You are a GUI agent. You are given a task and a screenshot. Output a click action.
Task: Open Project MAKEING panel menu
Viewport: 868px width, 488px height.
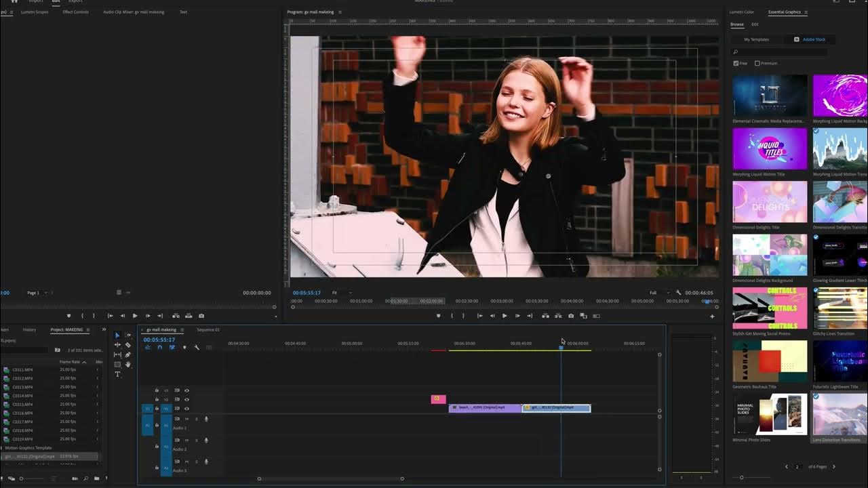coord(87,330)
